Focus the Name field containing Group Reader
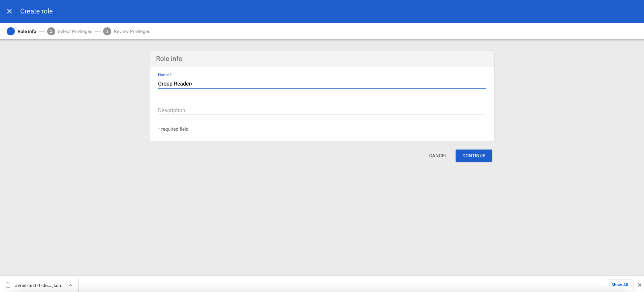 tap(322, 84)
